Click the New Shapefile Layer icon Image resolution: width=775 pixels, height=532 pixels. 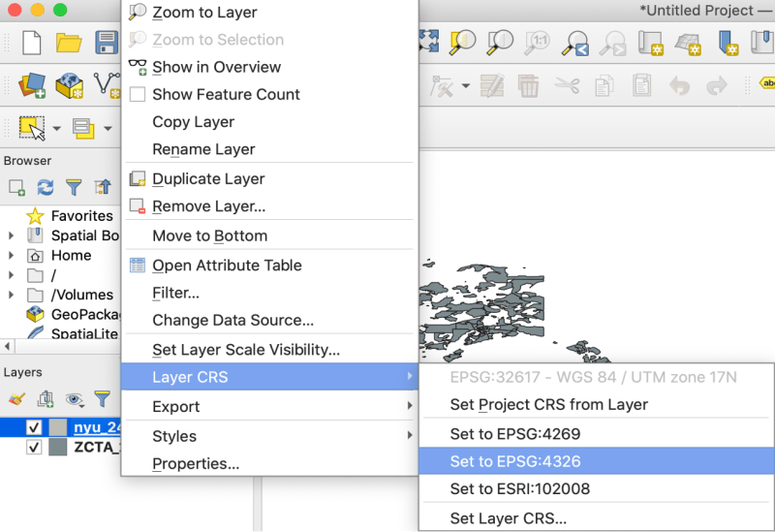click(x=107, y=85)
